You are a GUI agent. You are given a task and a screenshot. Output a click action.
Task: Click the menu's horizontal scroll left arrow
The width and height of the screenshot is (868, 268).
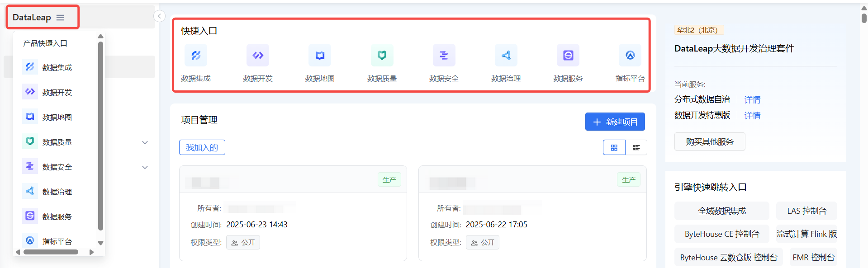click(18, 252)
